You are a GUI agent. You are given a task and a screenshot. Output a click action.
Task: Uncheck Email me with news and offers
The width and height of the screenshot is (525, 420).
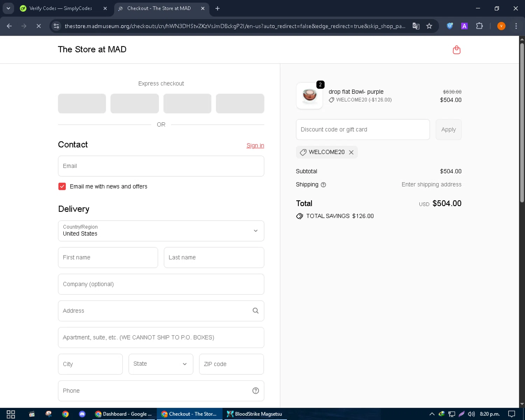point(62,187)
